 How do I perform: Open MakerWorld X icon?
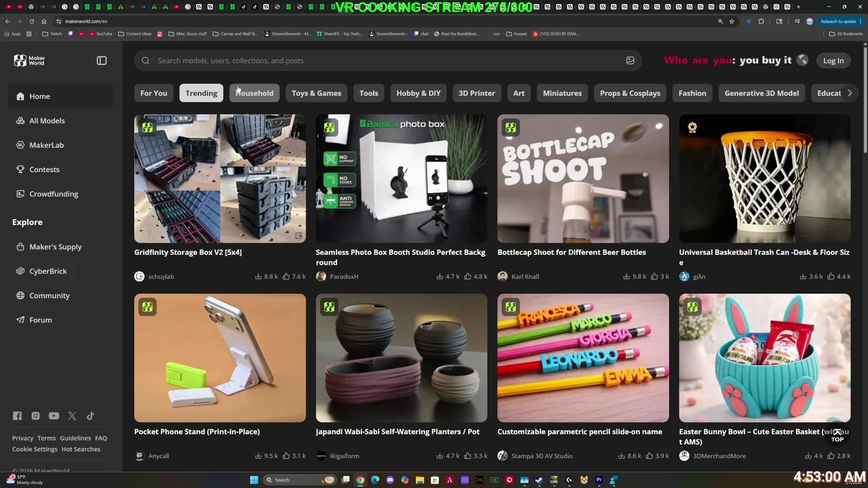72,416
